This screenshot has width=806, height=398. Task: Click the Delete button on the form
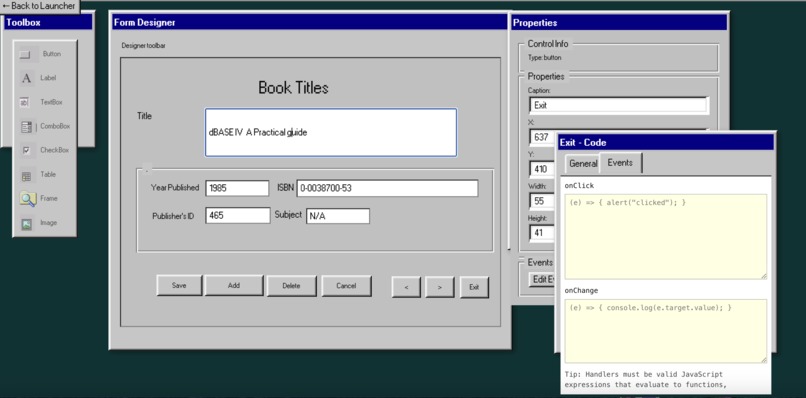tap(291, 286)
